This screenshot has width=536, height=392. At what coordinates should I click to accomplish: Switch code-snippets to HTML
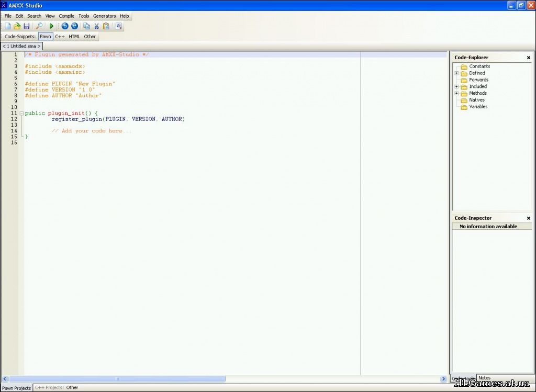pyautogui.click(x=74, y=36)
